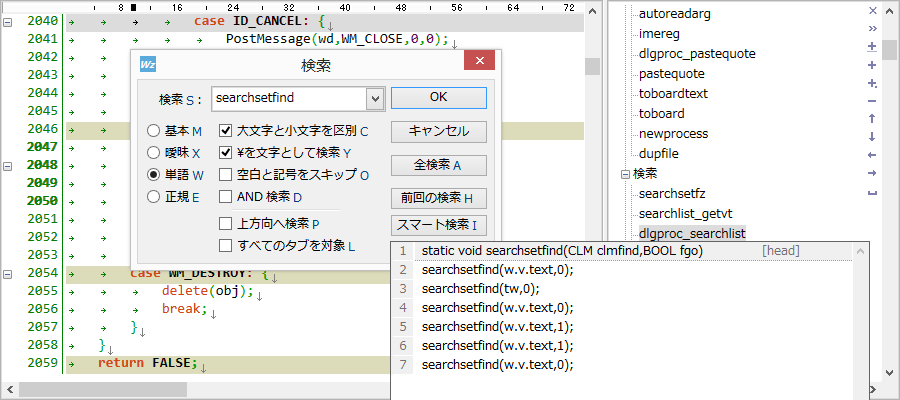
Task: Click the editor horizontal scrollbar thumb
Action: click(103, 390)
